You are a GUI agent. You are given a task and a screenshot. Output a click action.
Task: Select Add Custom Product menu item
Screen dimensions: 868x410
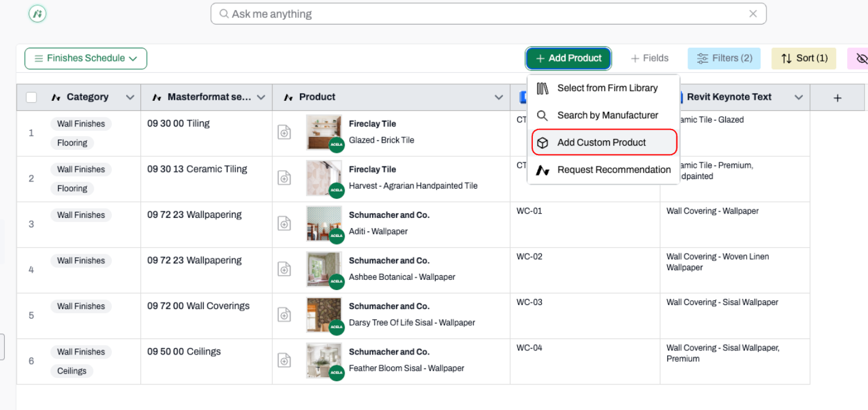(x=604, y=143)
